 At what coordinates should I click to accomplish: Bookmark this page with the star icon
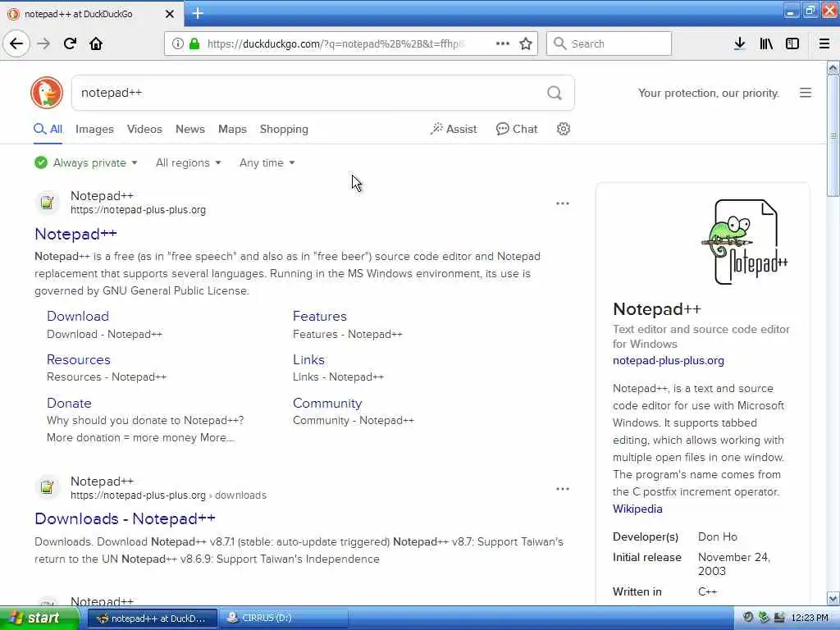(526, 43)
